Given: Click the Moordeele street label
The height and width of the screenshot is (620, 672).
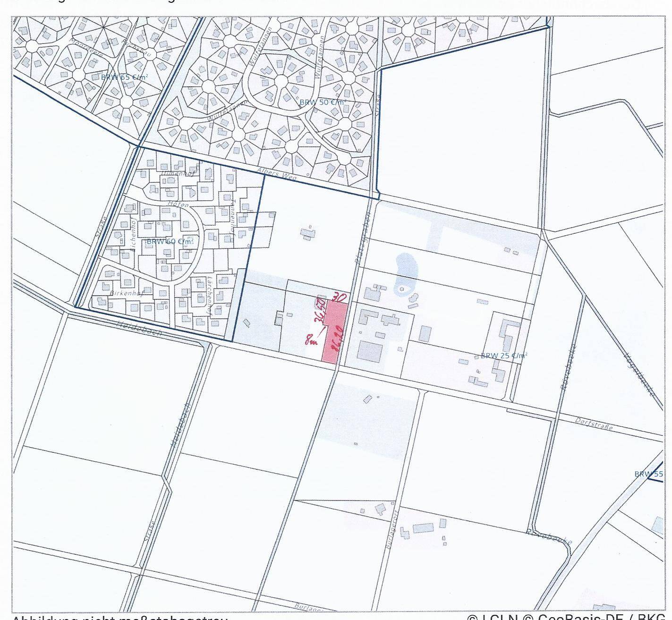Looking at the screenshot, I should [x=86, y=47].
